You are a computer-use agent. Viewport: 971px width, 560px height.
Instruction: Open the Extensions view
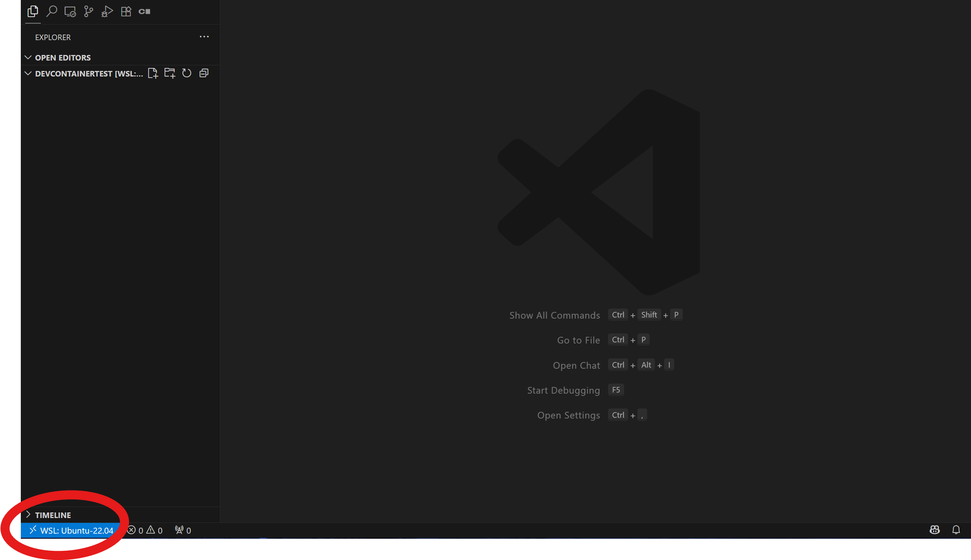tap(126, 12)
